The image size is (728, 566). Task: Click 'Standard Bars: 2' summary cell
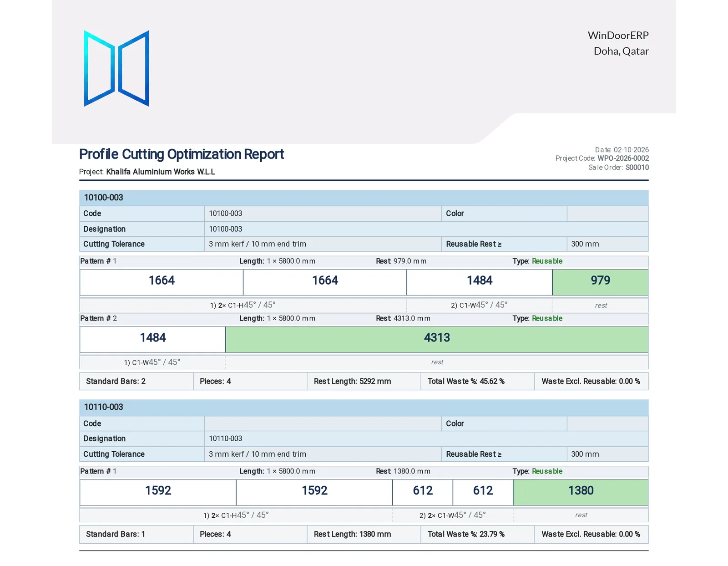136,382
